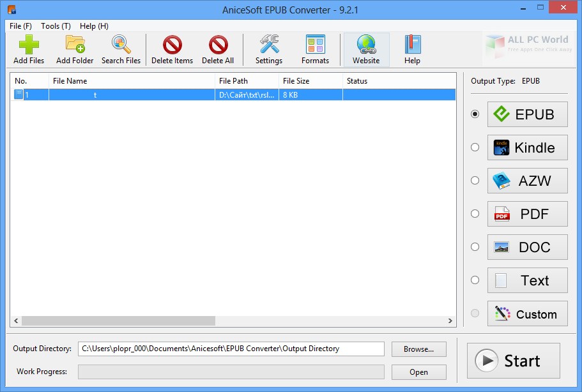The width and height of the screenshot is (582, 392).
Task: Sort by Status column header
Action: (399, 81)
